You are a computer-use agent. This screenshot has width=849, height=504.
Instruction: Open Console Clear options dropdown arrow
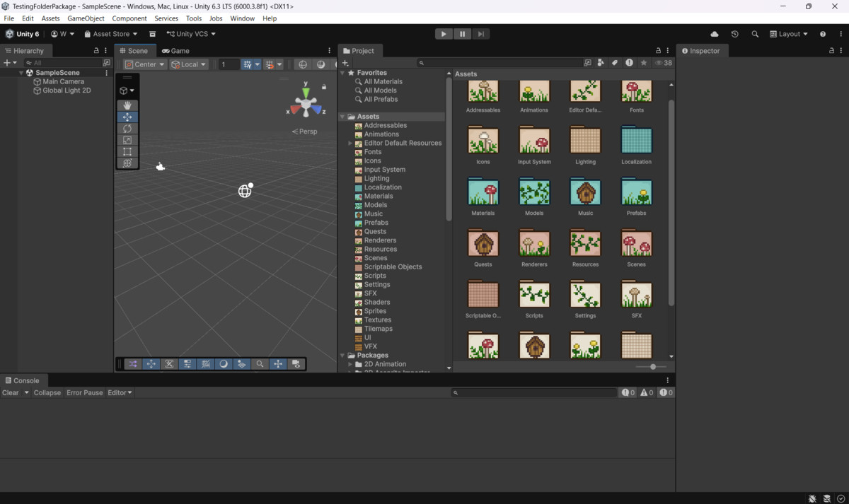pyautogui.click(x=27, y=392)
